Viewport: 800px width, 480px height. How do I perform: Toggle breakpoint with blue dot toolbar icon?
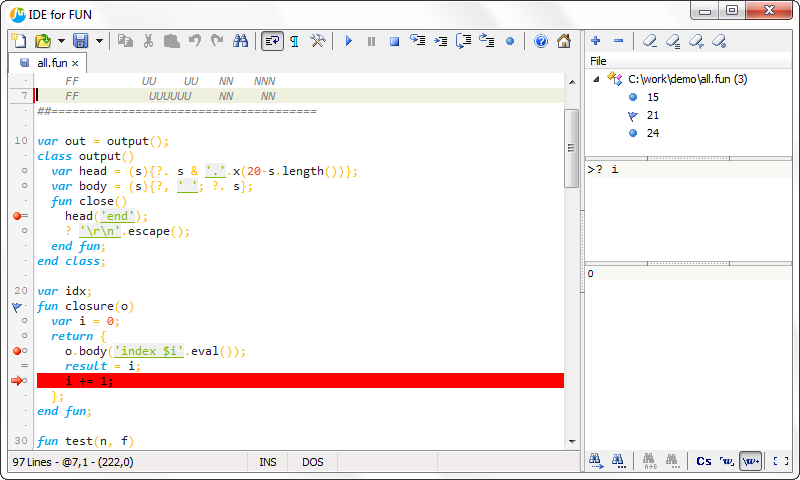tap(510, 41)
